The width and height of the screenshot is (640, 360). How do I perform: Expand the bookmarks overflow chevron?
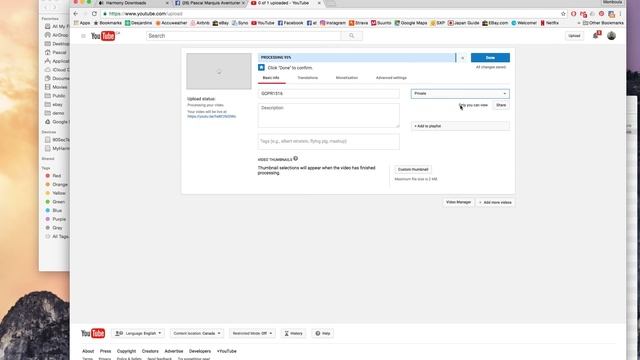[x=578, y=23]
